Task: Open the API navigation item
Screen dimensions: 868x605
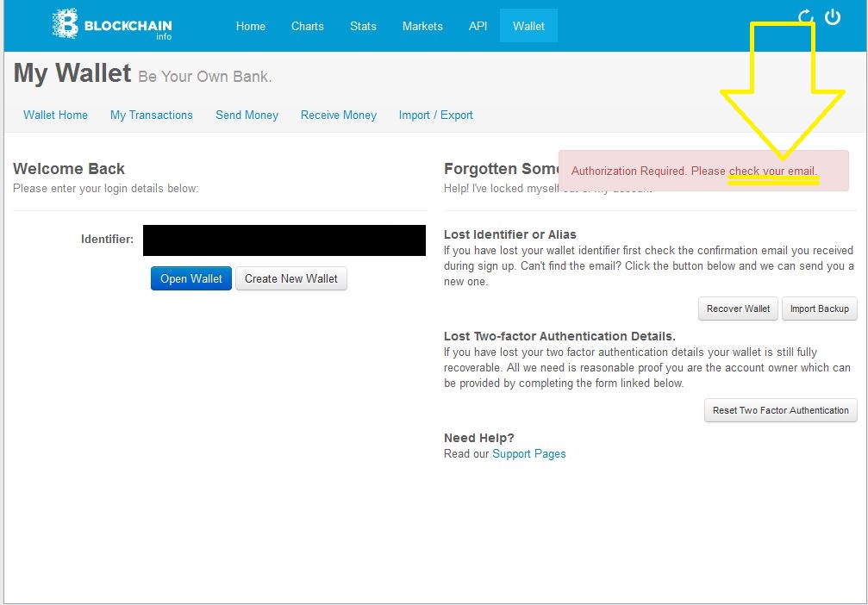Action: pyautogui.click(x=478, y=26)
